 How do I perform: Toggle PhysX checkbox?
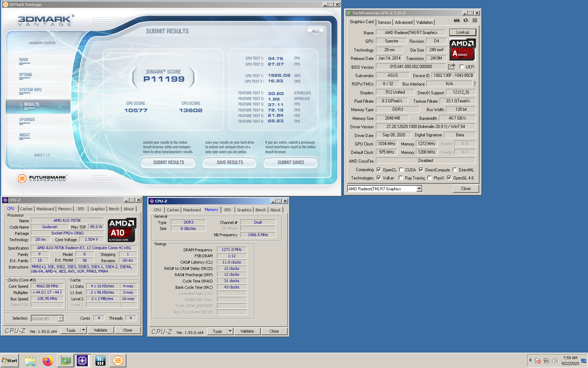point(429,178)
